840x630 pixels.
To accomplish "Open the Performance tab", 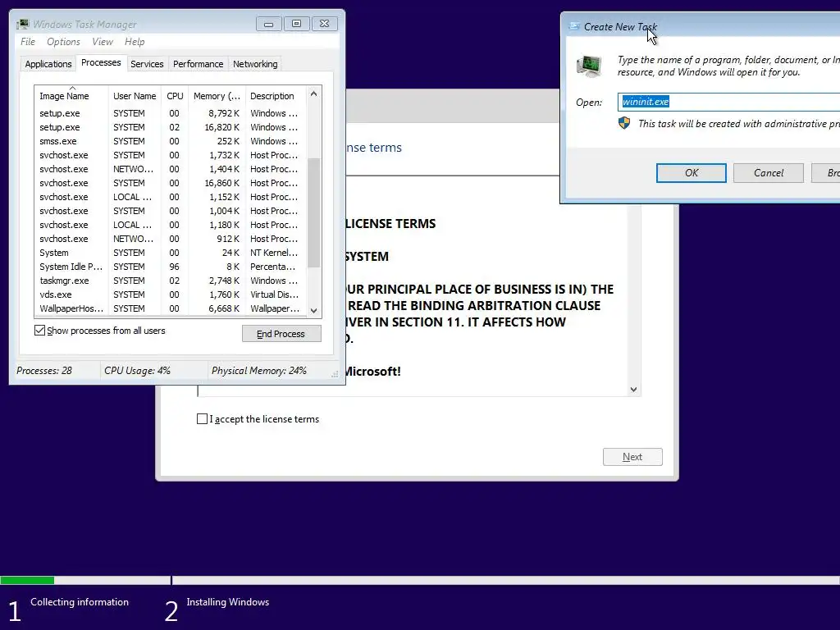I will click(199, 64).
